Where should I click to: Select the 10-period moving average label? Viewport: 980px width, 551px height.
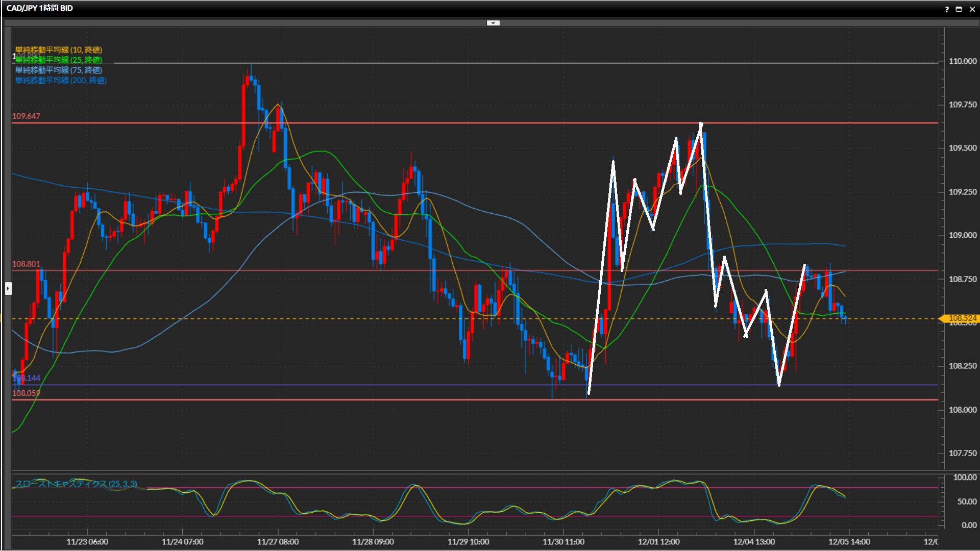(x=59, y=49)
